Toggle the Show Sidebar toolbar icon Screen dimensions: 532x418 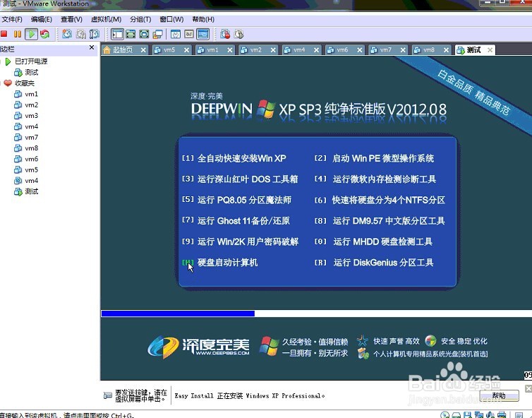point(117,34)
